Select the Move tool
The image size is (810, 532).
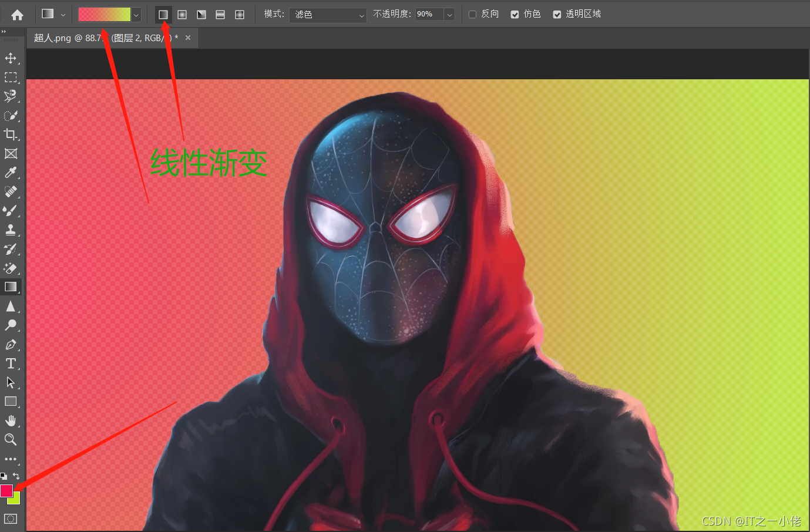coord(11,58)
